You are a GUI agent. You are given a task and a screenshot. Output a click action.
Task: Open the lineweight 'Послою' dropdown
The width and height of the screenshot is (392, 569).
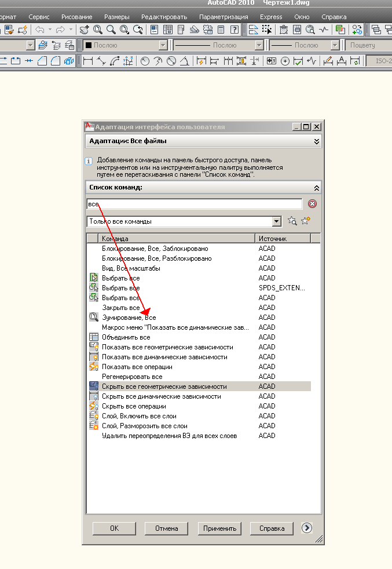pos(335,45)
